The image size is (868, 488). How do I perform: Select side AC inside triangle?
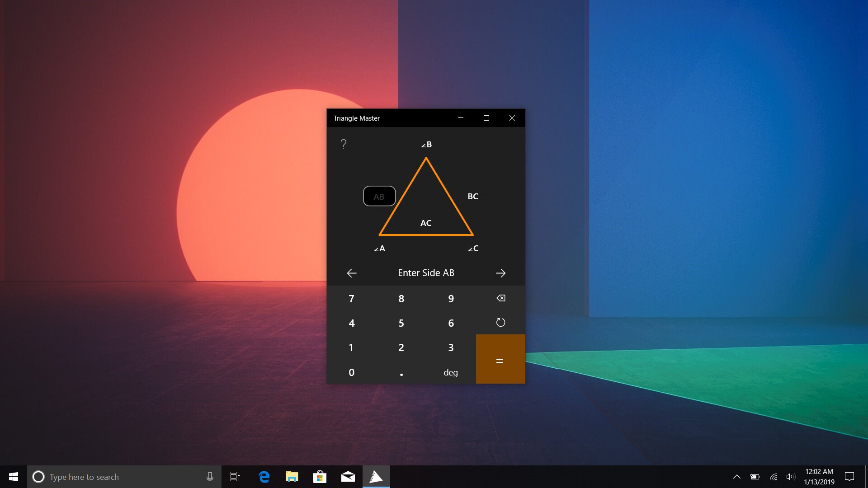tap(426, 223)
